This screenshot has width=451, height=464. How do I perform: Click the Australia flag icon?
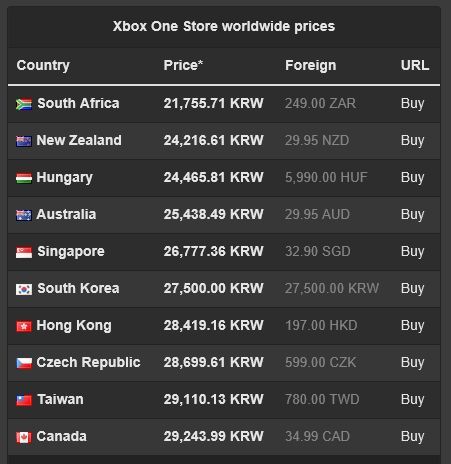click(x=24, y=215)
